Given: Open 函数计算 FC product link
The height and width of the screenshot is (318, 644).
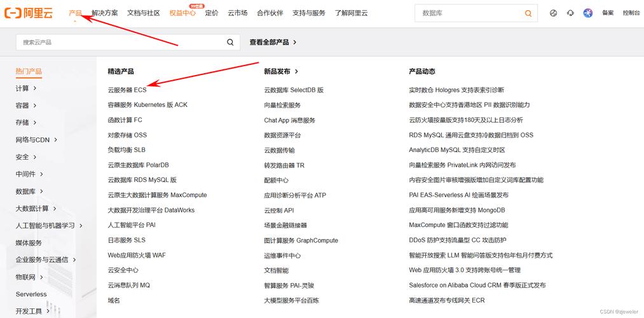Looking at the screenshot, I should coord(125,120).
